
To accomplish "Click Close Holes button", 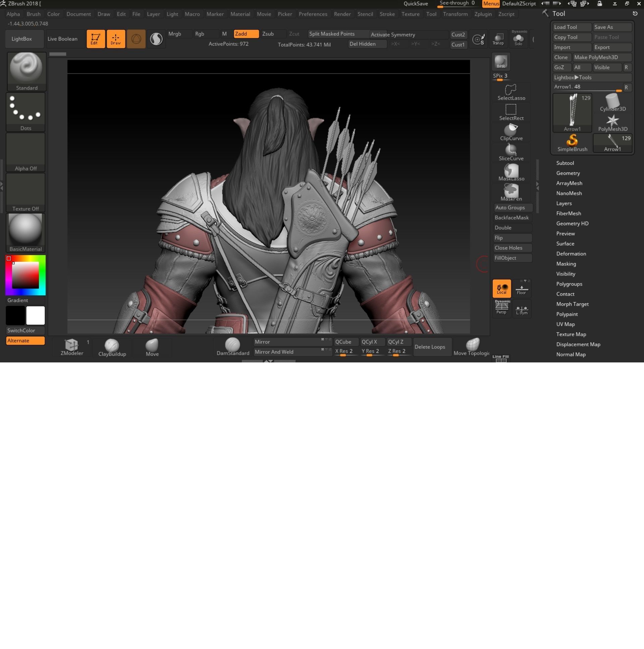I will (x=513, y=248).
